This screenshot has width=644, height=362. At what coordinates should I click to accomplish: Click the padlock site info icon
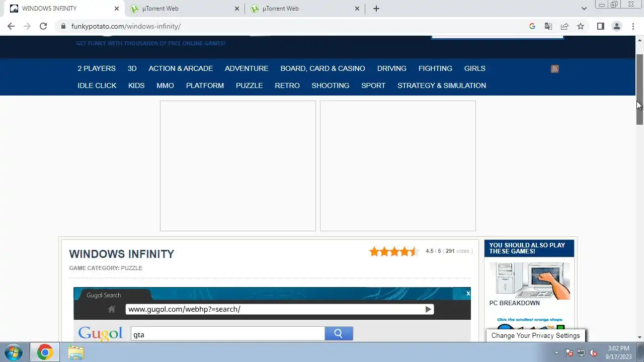(x=63, y=26)
